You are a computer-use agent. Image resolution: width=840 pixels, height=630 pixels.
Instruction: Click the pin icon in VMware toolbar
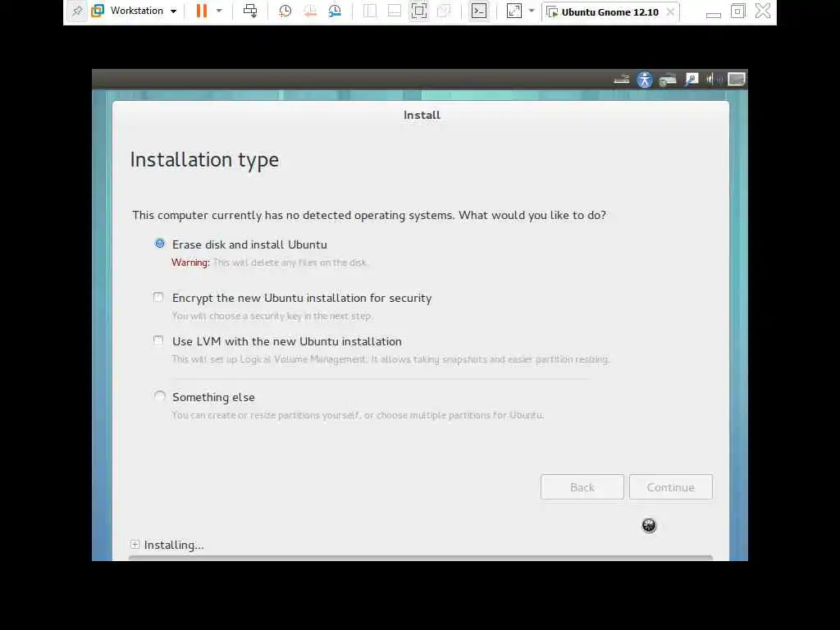(x=77, y=11)
